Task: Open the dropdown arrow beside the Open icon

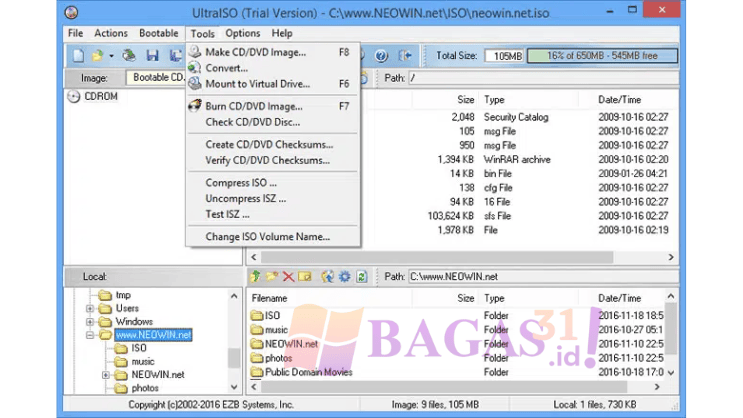Action: tap(111, 56)
